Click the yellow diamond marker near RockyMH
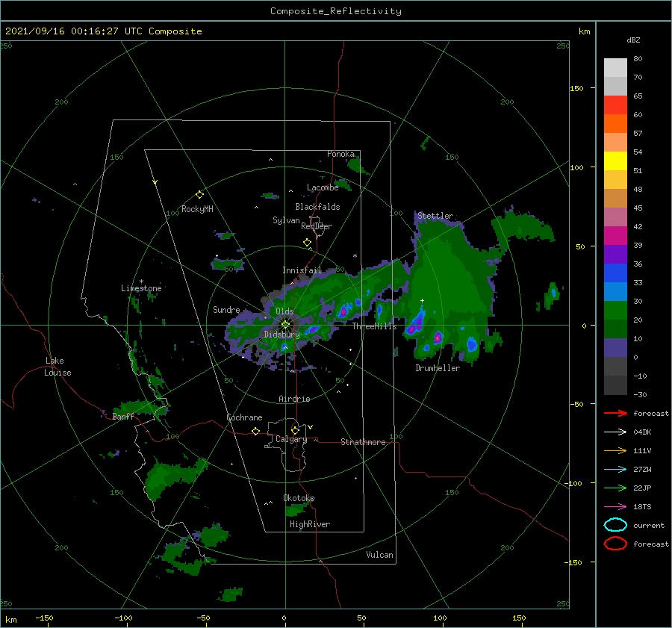 pyautogui.click(x=199, y=195)
